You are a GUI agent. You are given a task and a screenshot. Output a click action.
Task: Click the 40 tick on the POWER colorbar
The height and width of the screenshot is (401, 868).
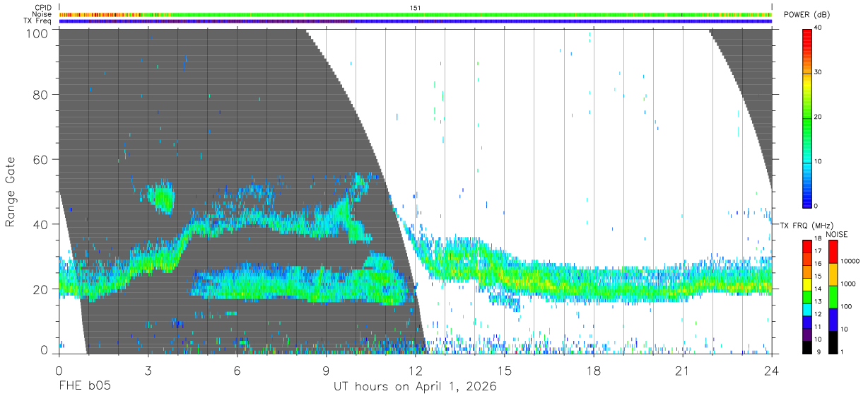tap(819, 28)
